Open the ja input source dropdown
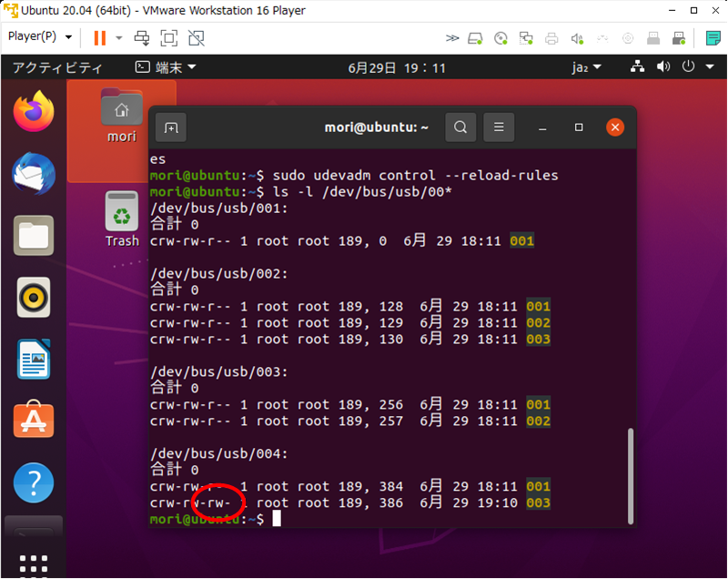This screenshot has height=579, width=728. pyautogui.click(x=586, y=67)
